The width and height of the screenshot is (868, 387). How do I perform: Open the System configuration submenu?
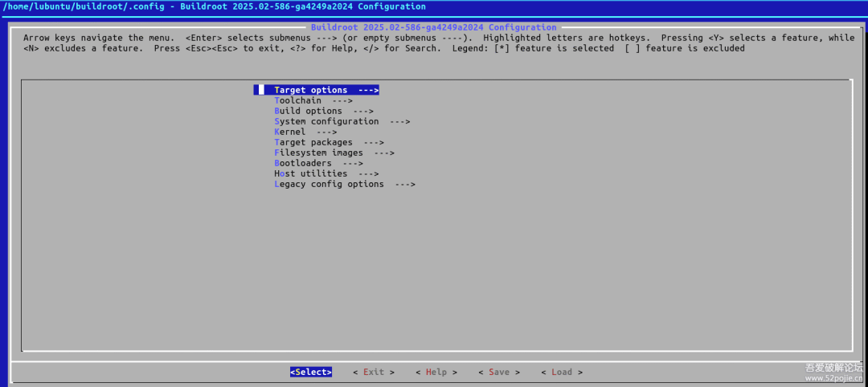[x=342, y=121]
